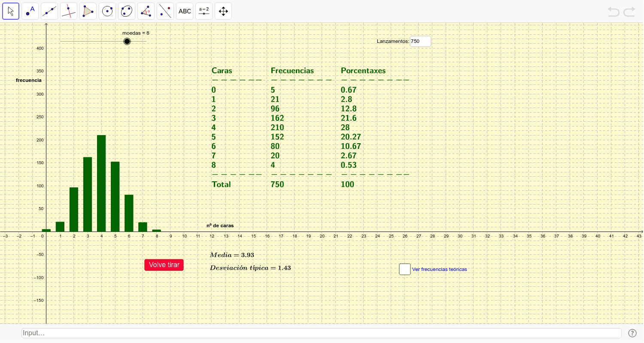Viewport: 644px width, 343px height.
Task: Click the Caras column header
Action: [222, 71]
